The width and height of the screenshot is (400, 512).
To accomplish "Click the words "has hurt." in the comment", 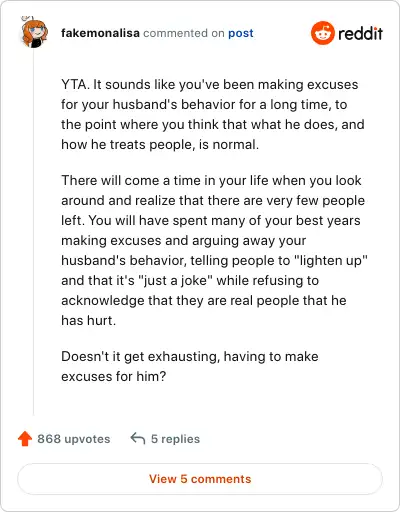I will [x=89, y=320].
